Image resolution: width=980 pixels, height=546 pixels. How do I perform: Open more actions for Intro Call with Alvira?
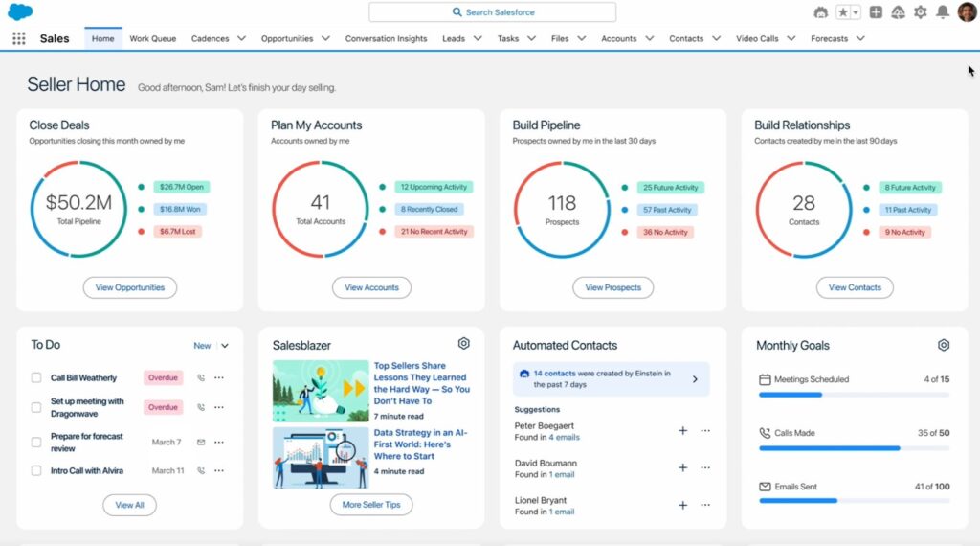(x=219, y=471)
